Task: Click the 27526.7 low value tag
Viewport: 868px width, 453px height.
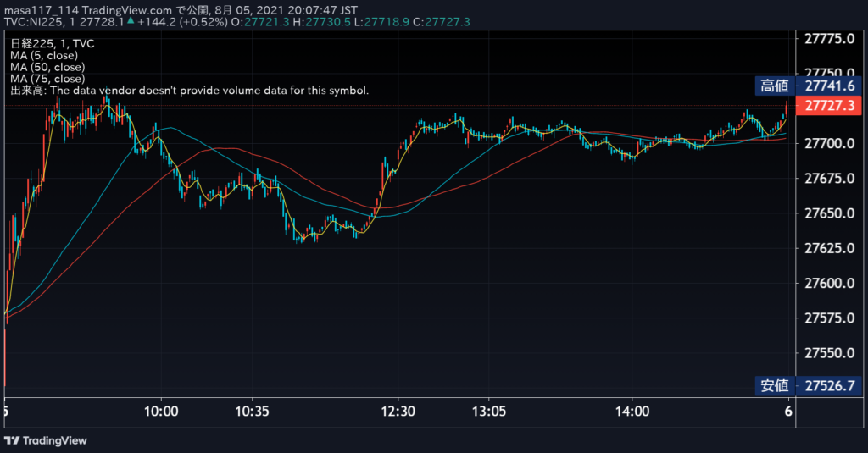Action: 829,385
